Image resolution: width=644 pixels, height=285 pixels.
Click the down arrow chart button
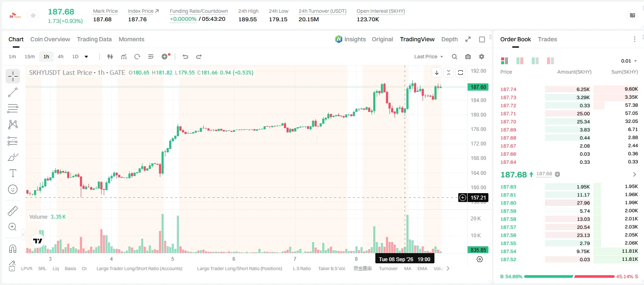[437, 72]
